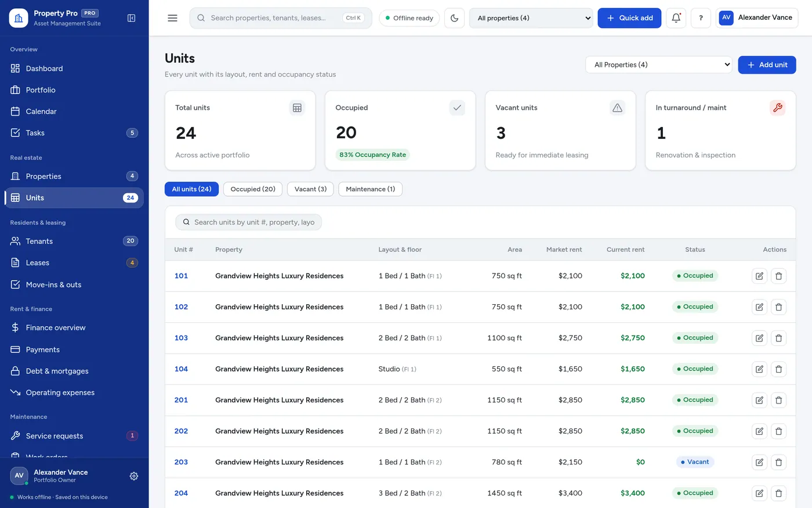Open Properties in sidebar
The image size is (812, 508).
[74, 176]
